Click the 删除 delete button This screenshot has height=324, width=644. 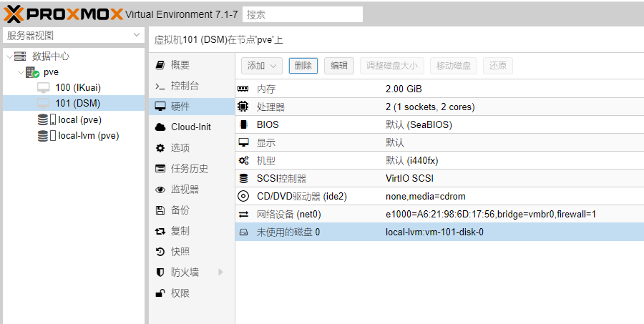[303, 66]
